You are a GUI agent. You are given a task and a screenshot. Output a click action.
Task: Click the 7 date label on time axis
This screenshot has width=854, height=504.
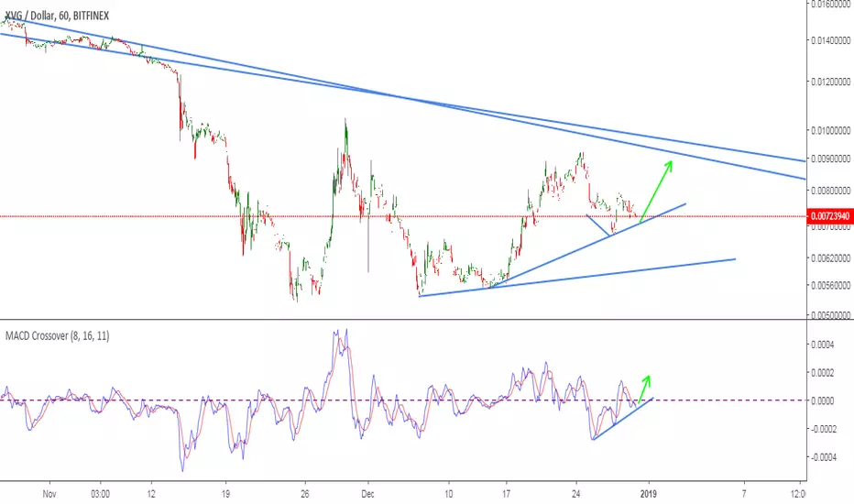coord(744,494)
